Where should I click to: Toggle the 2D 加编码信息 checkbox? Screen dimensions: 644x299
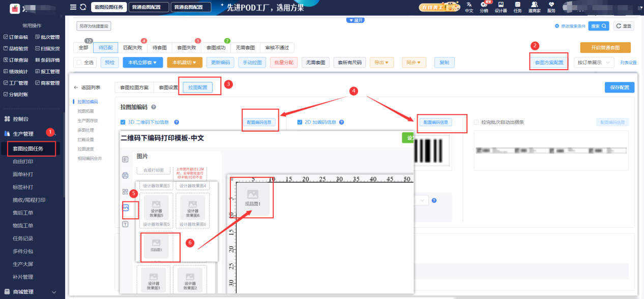coord(300,122)
